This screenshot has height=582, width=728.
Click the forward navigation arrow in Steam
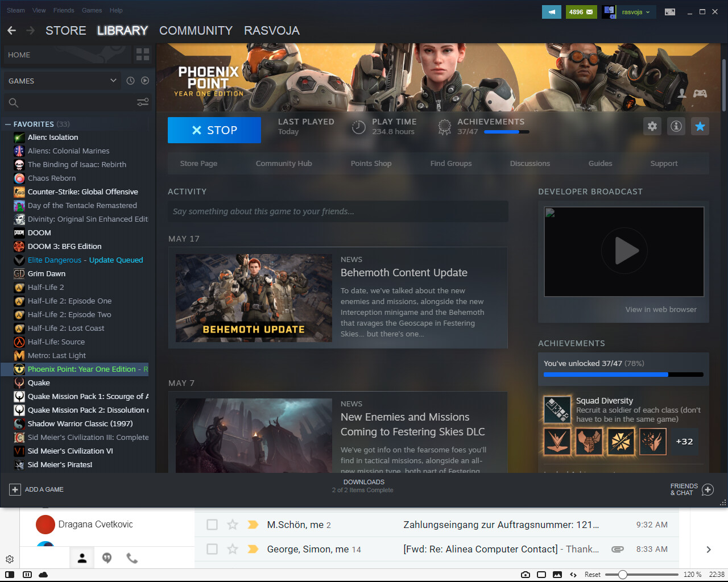(x=31, y=31)
